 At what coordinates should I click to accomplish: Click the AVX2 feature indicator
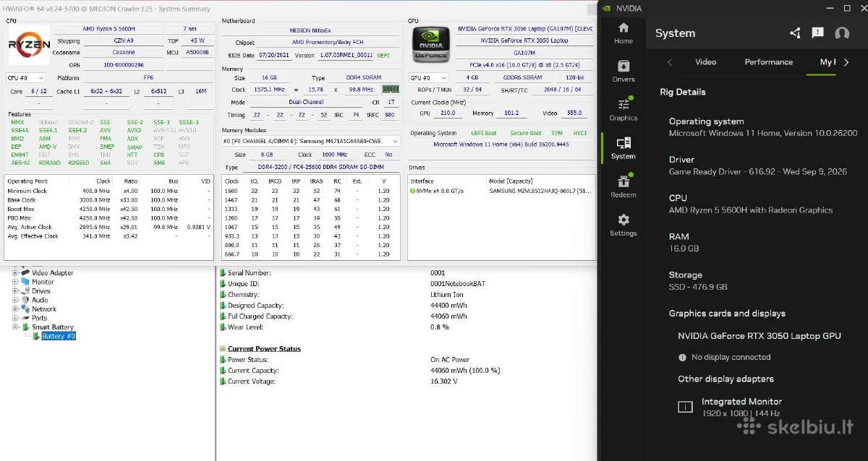click(x=134, y=130)
